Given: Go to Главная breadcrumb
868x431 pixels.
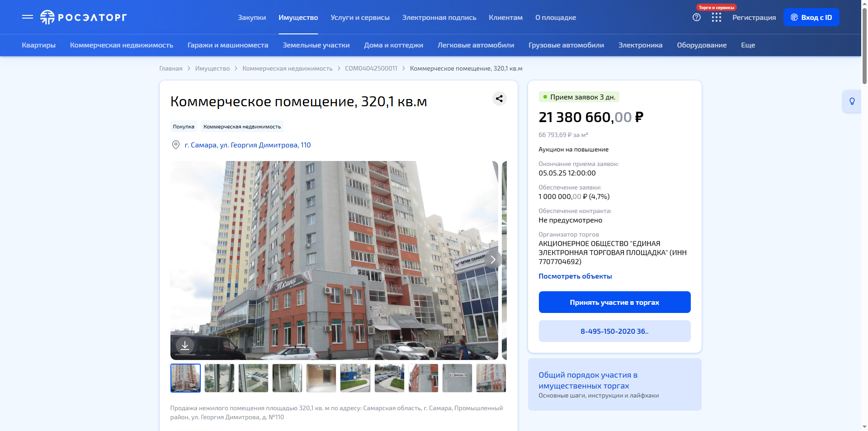Looking at the screenshot, I should (171, 68).
